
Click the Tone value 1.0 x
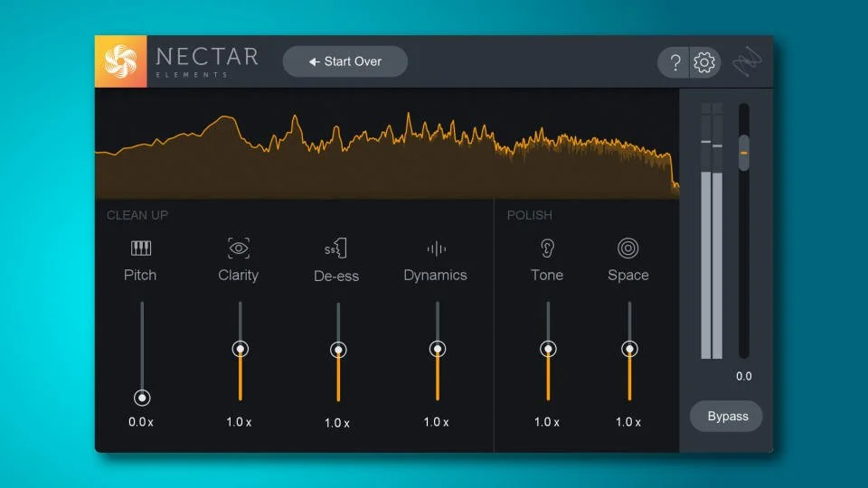pos(546,422)
